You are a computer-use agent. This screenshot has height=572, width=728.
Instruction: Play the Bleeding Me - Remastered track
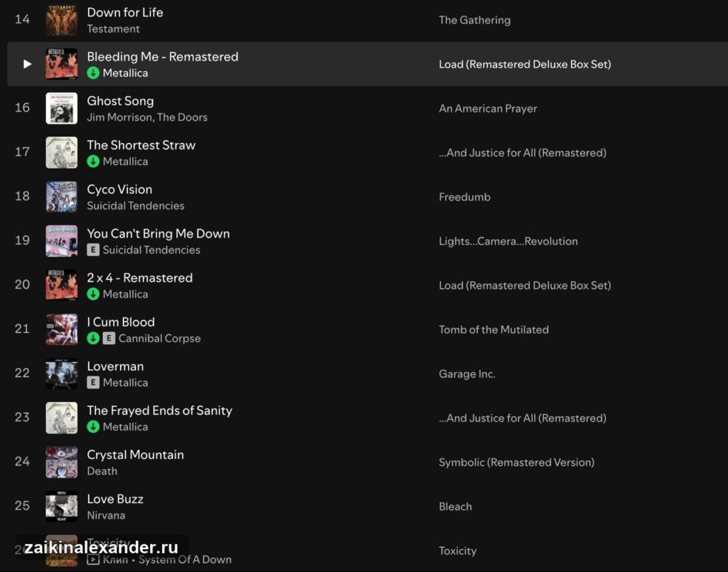(x=28, y=64)
